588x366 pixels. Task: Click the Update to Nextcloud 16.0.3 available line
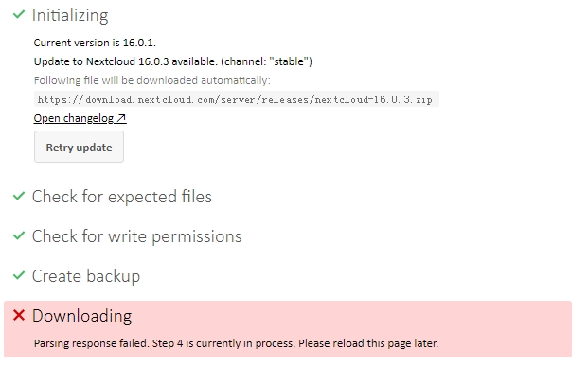click(173, 61)
